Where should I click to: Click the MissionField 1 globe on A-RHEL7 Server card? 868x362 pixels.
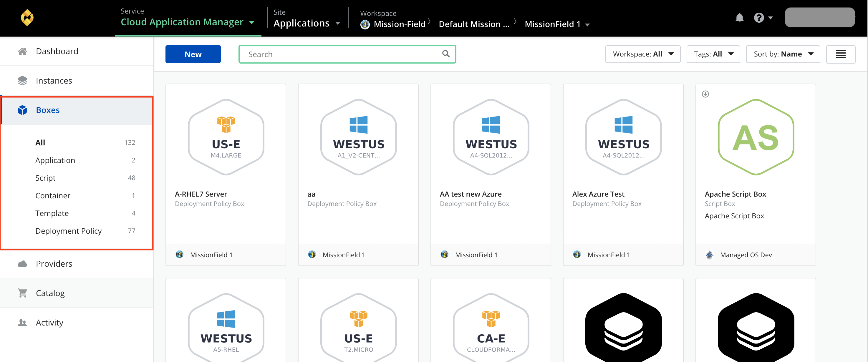179,255
